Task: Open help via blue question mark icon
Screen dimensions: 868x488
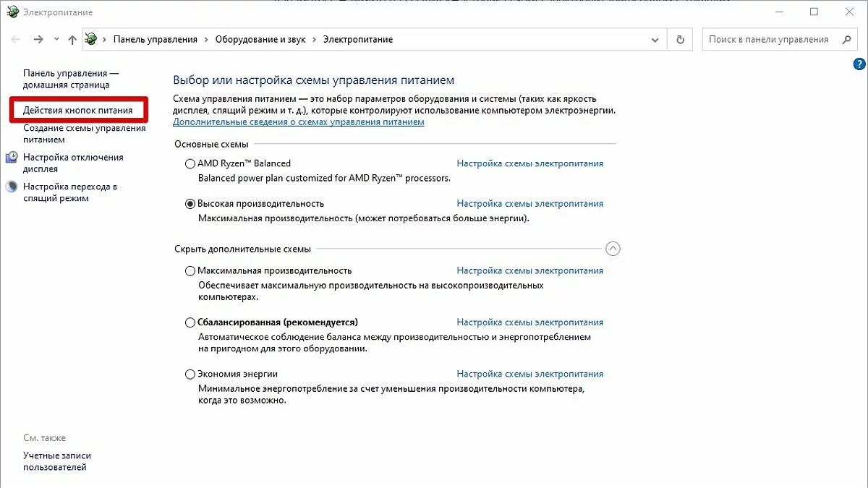Action: 859,65
